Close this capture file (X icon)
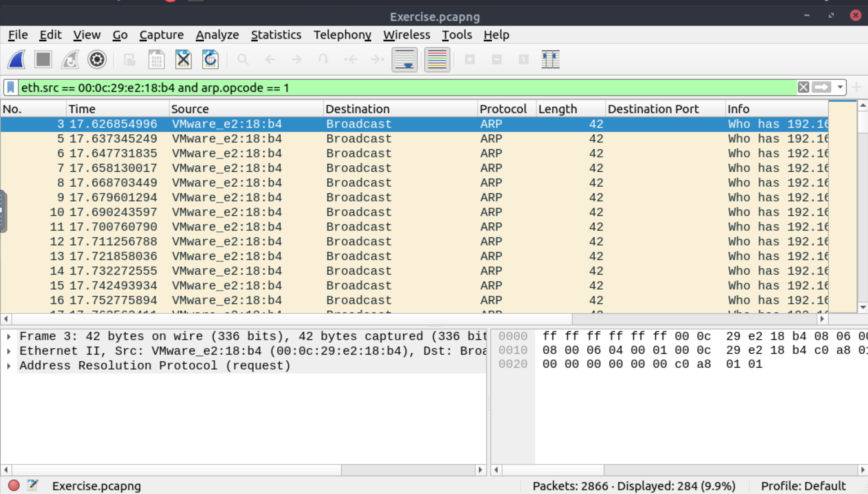The width and height of the screenshot is (868, 494). 184,60
